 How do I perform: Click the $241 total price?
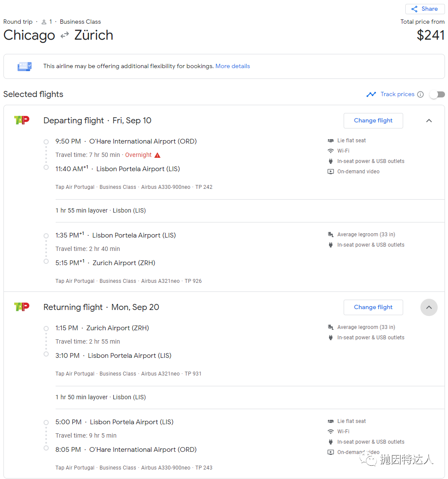point(431,35)
